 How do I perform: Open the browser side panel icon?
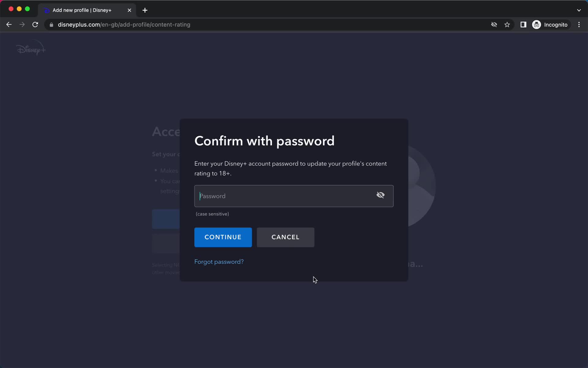pyautogui.click(x=523, y=25)
